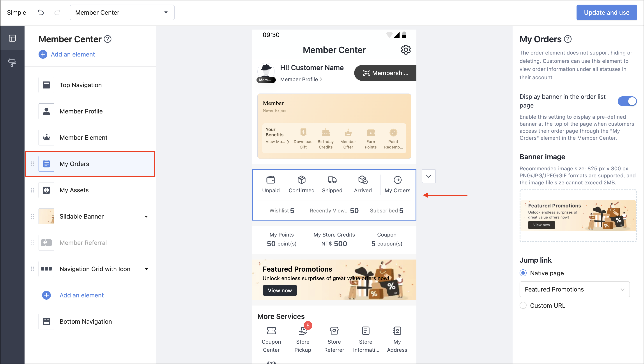Click the Earn Points benefit icon
Screen dimensions: 644x364
click(370, 132)
